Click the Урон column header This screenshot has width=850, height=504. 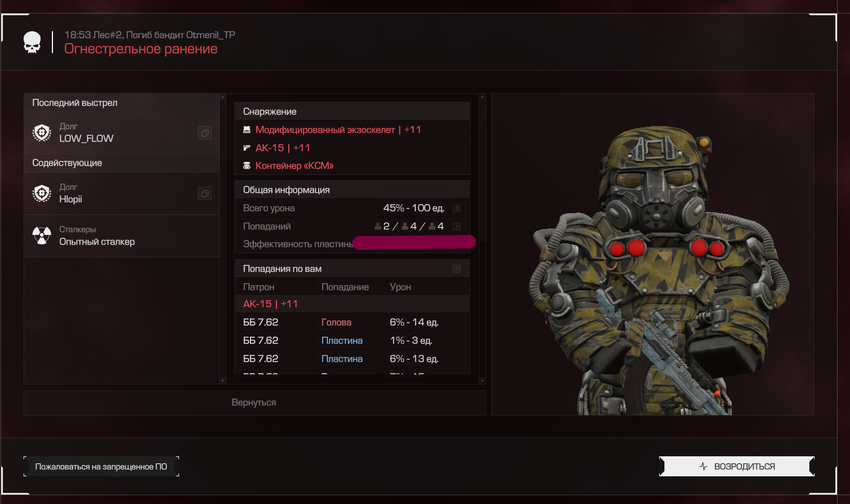tap(401, 287)
